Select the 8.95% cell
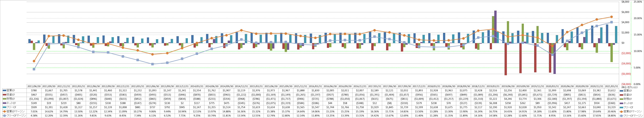Screen dimensions: 644x118 point(552,116)
